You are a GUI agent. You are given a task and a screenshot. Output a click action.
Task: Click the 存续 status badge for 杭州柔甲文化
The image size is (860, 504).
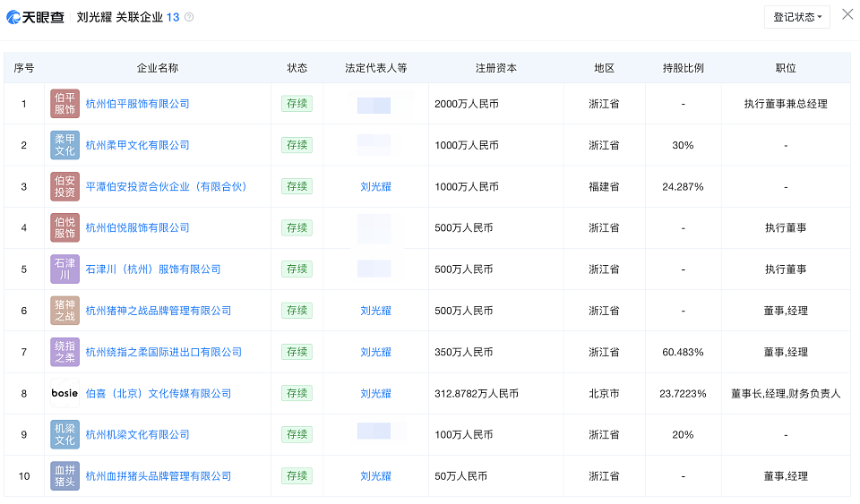pyautogui.click(x=297, y=145)
